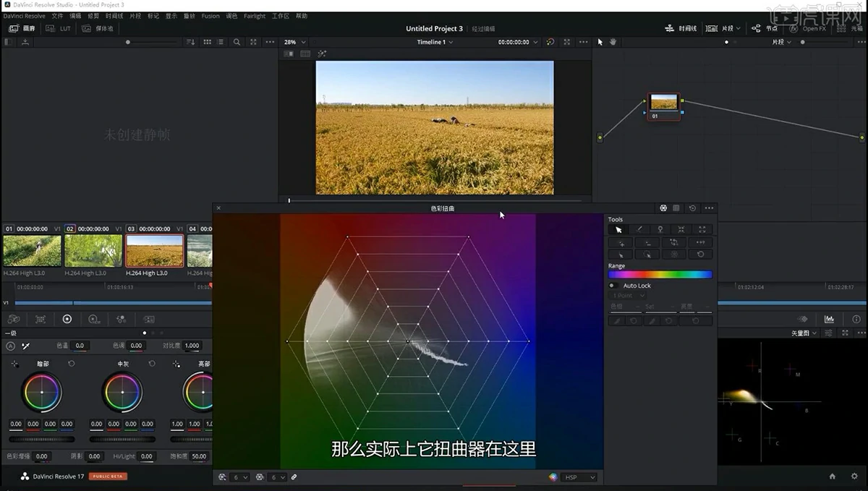The height and width of the screenshot is (491, 868).
Task: Switch gallery to thumbnail grid view
Action: point(207,42)
